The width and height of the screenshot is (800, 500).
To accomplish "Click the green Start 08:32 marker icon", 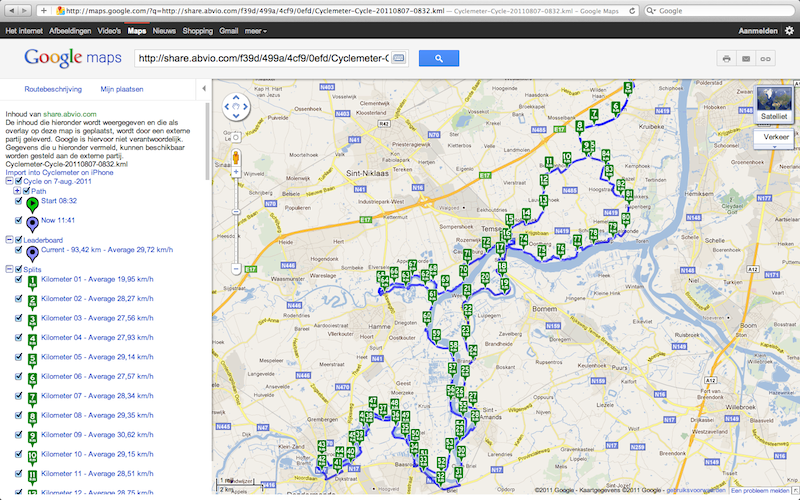I will [32, 205].
